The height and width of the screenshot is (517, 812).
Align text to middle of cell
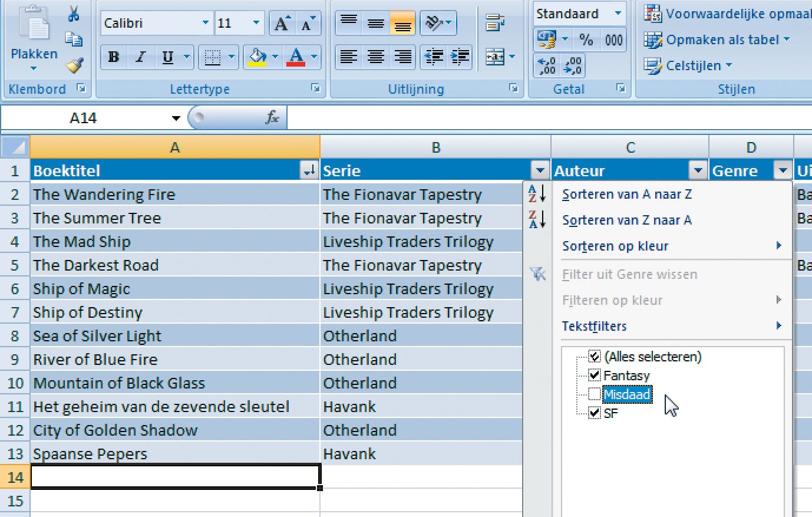point(376,22)
